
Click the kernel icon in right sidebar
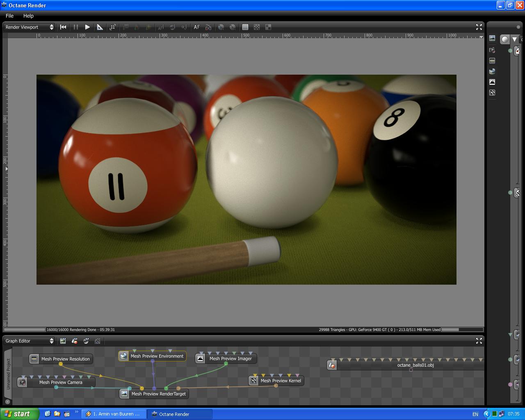click(x=492, y=93)
